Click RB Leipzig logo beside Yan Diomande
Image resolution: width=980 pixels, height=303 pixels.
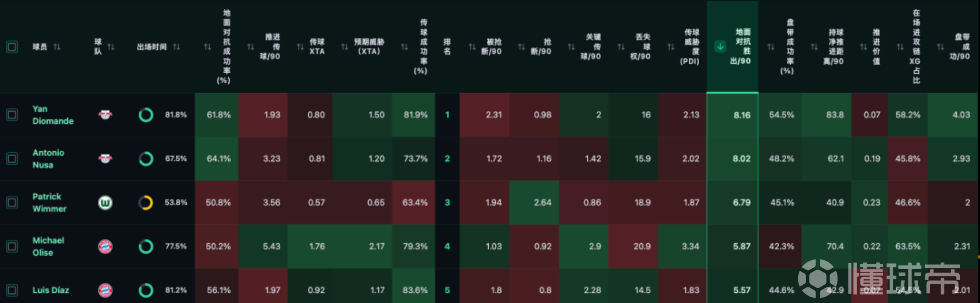(x=105, y=115)
